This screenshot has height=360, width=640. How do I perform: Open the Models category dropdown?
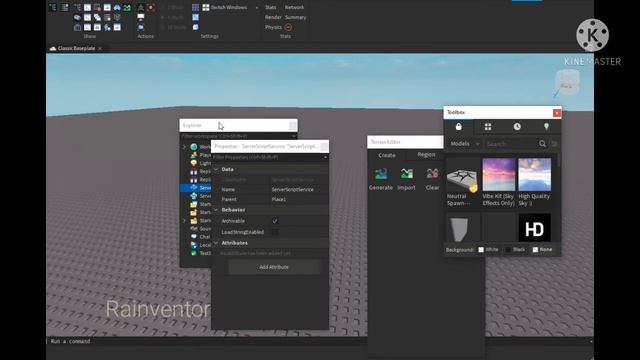[464, 144]
